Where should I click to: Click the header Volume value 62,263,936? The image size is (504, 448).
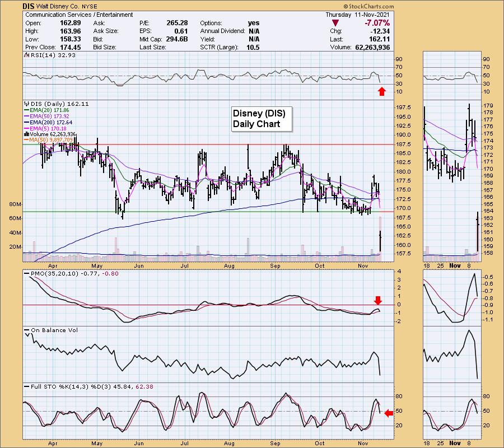[372, 47]
